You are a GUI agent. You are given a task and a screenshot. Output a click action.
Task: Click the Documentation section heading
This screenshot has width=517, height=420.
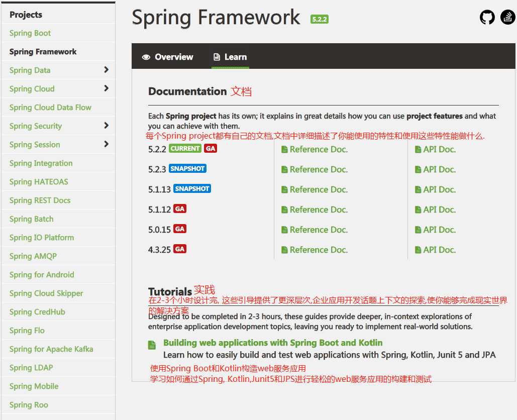coord(187,91)
